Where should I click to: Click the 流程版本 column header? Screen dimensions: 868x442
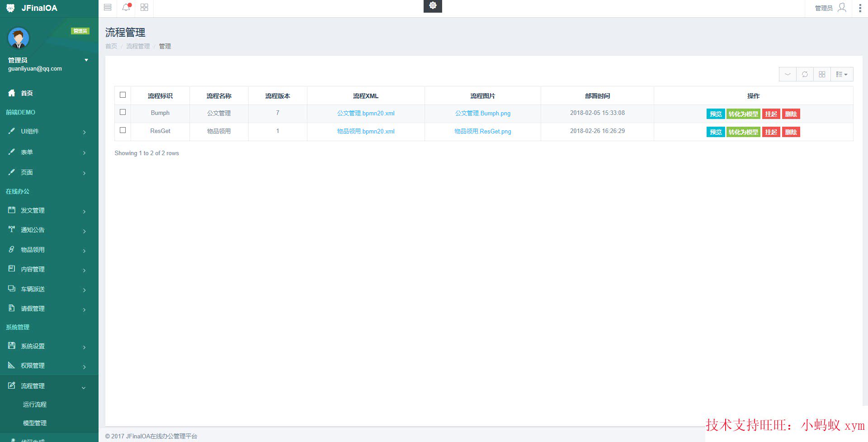pyautogui.click(x=278, y=96)
